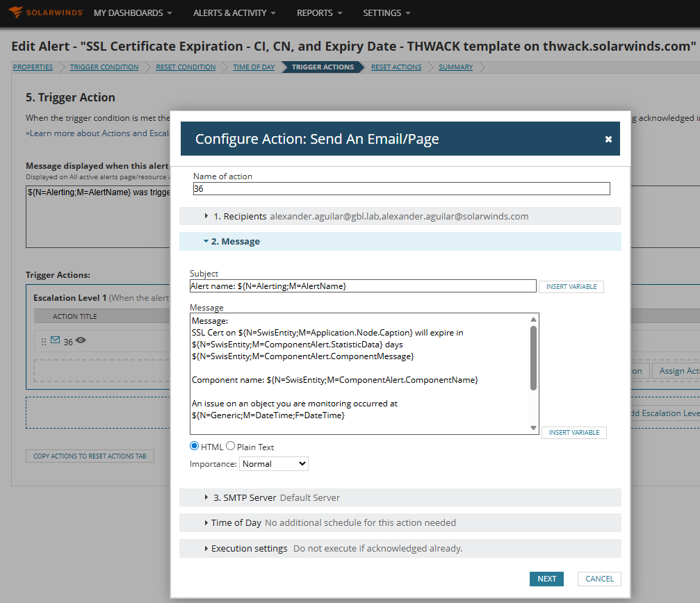Expand the Time of Day section
Image resolution: width=700 pixels, height=603 pixels.
(400, 522)
